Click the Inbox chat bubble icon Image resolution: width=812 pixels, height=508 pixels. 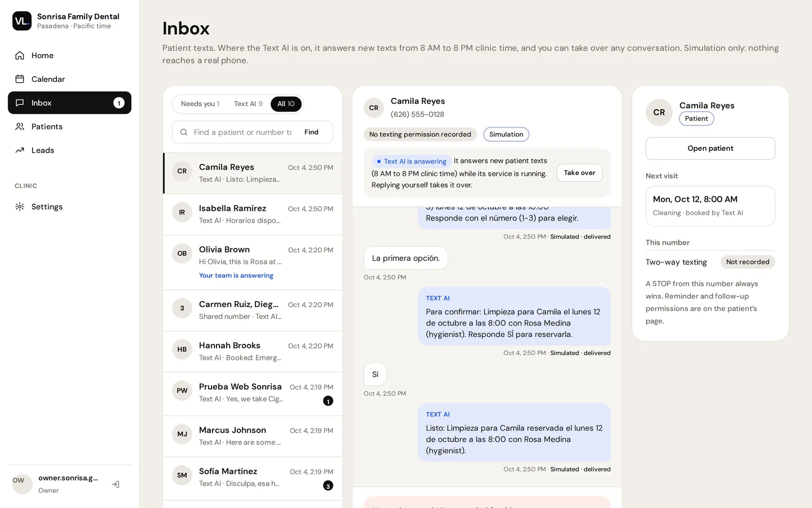click(x=19, y=103)
